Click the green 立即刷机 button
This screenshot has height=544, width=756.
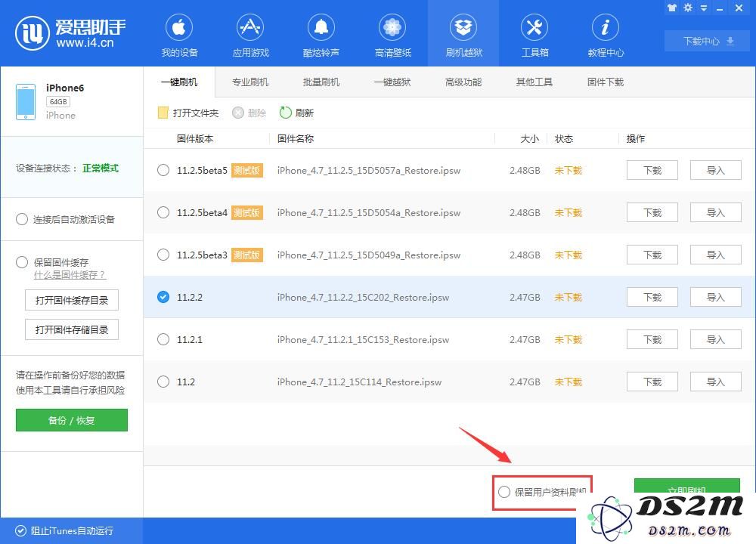686,486
